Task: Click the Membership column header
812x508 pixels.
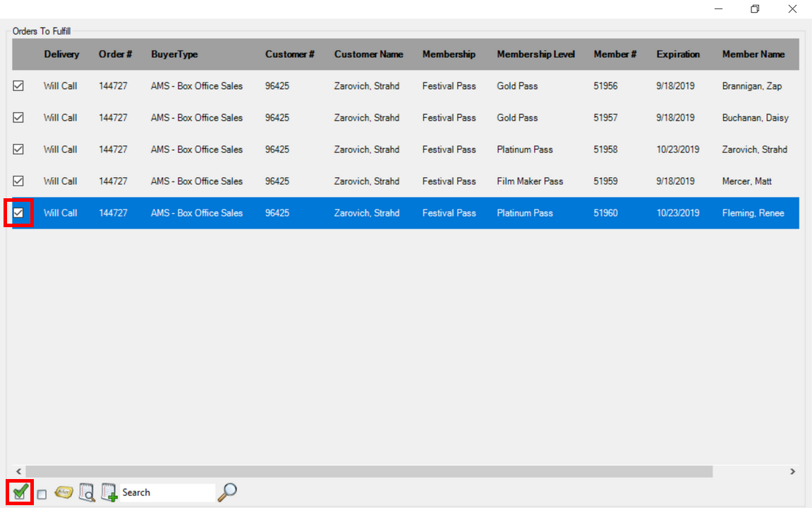Action: pos(449,54)
